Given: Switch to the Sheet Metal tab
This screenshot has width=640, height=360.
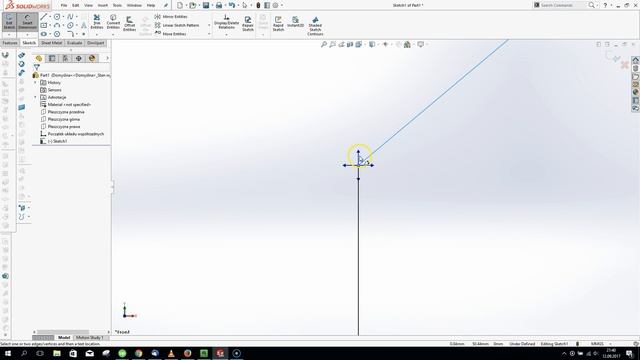Looking at the screenshot, I should click(x=51, y=43).
